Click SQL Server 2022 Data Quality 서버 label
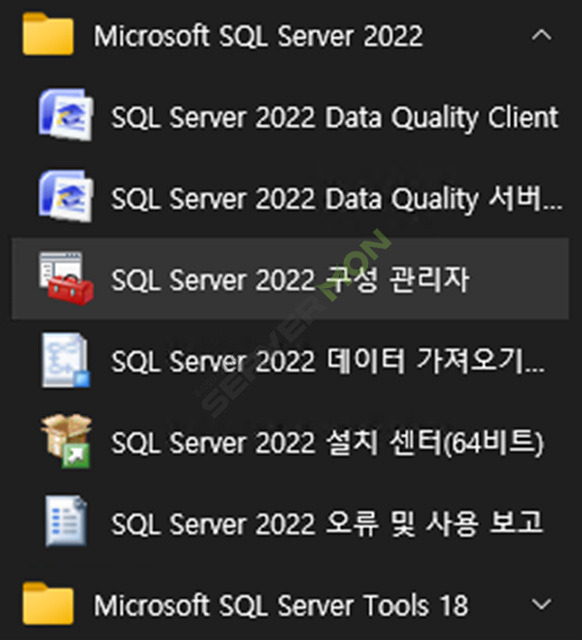 pyautogui.click(x=337, y=200)
